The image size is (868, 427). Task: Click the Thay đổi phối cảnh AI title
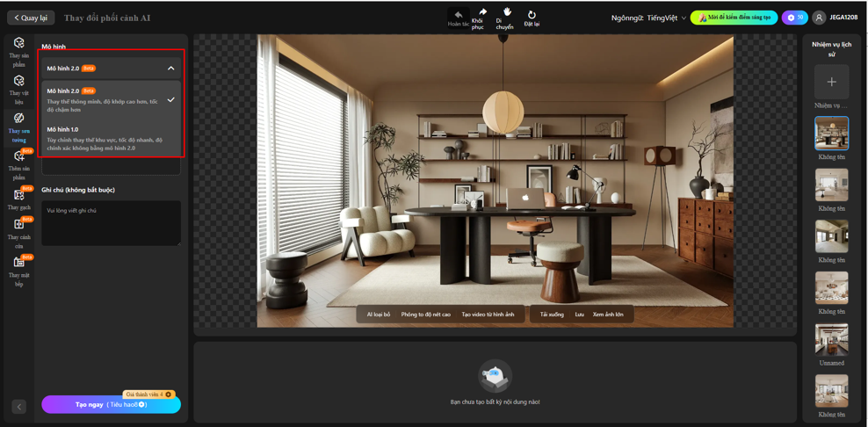tap(107, 18)
